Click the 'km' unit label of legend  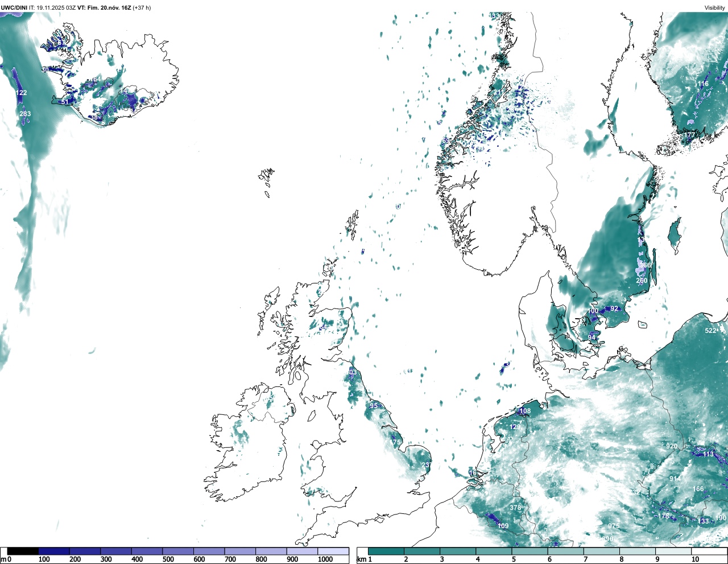click(x=362, y=559)
